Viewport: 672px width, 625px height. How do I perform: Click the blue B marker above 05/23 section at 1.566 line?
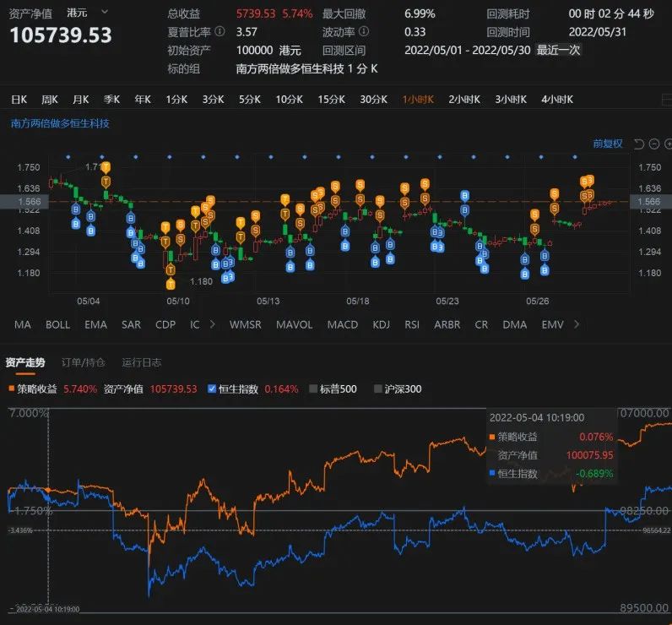(x=465, y=196)
